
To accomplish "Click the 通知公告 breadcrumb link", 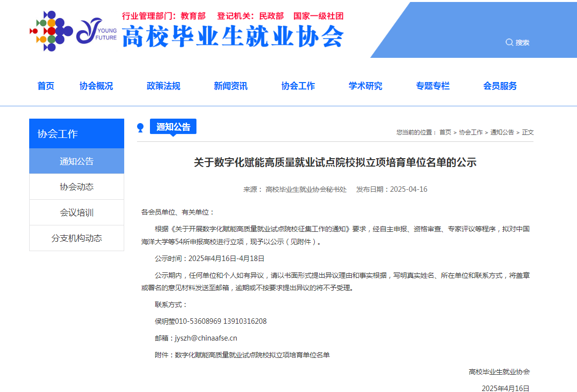I will click(x=502, y=132).
